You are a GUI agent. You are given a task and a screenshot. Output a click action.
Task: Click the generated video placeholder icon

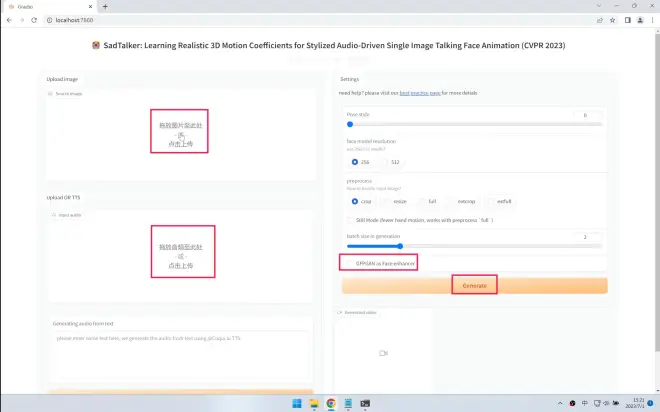click(x=383, y=353)
